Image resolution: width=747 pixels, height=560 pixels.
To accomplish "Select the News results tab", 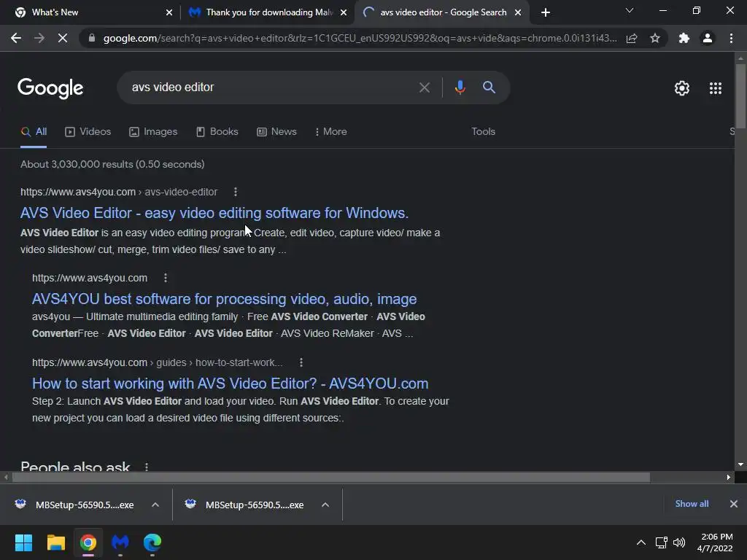I will (276, 132).
